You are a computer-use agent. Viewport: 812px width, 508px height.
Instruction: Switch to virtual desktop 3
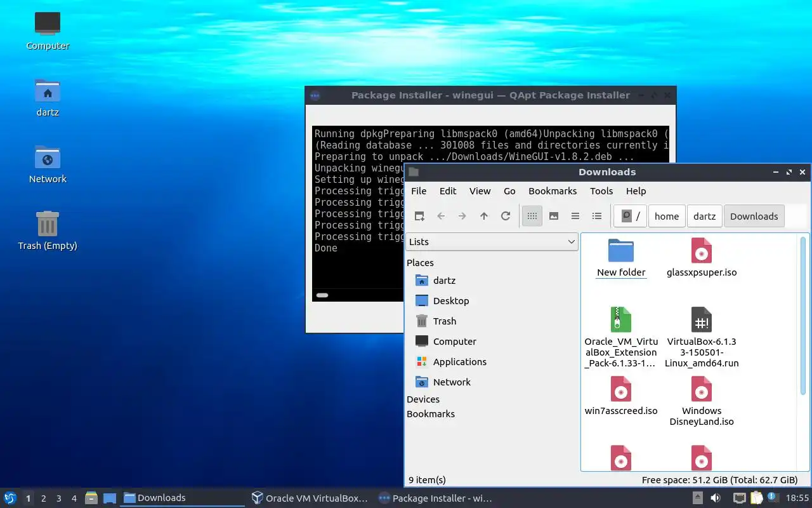point(58,498)
